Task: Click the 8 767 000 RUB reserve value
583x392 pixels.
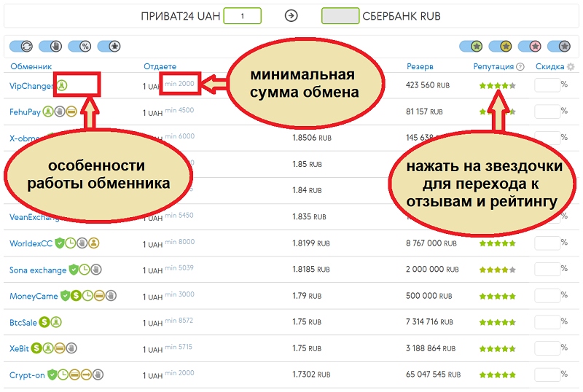Action: pyautogui.click(x=431, y=243)
